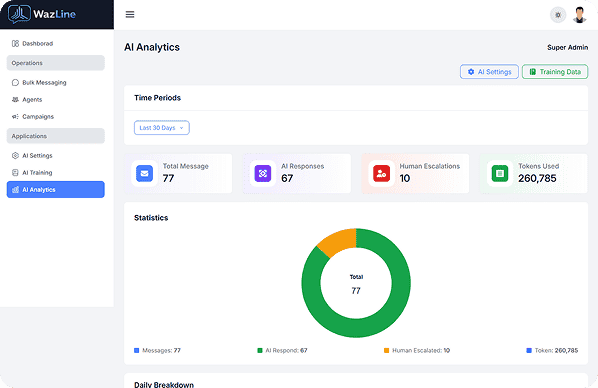Open Bulk Messaging page
This screenshot has height=388, width=598.
[56, 82]
